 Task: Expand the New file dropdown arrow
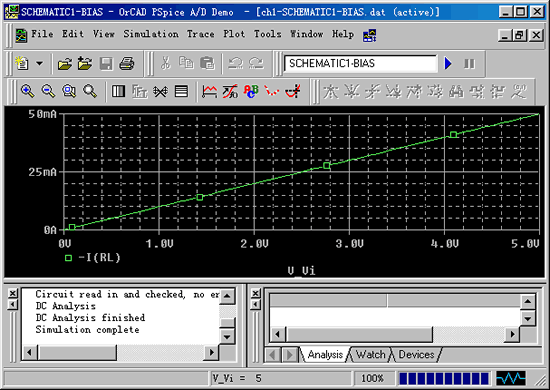40,64
